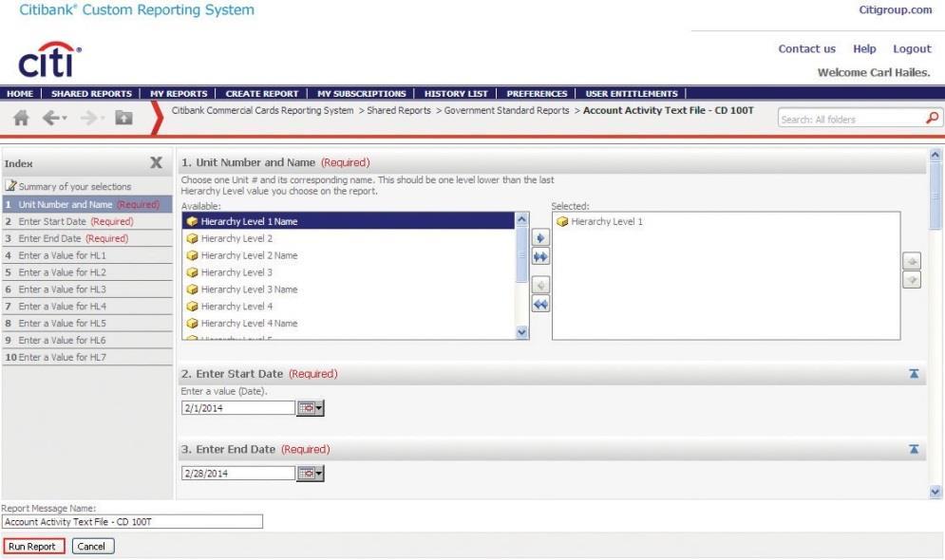Open the CREATE REPORT menu

261,93
